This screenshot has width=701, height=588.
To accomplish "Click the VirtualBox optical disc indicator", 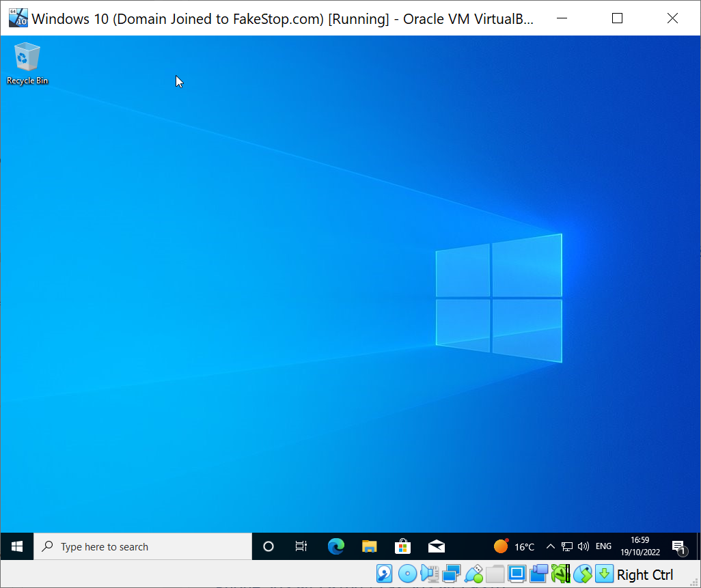I will pyautogui.click(x=407, y=574).
